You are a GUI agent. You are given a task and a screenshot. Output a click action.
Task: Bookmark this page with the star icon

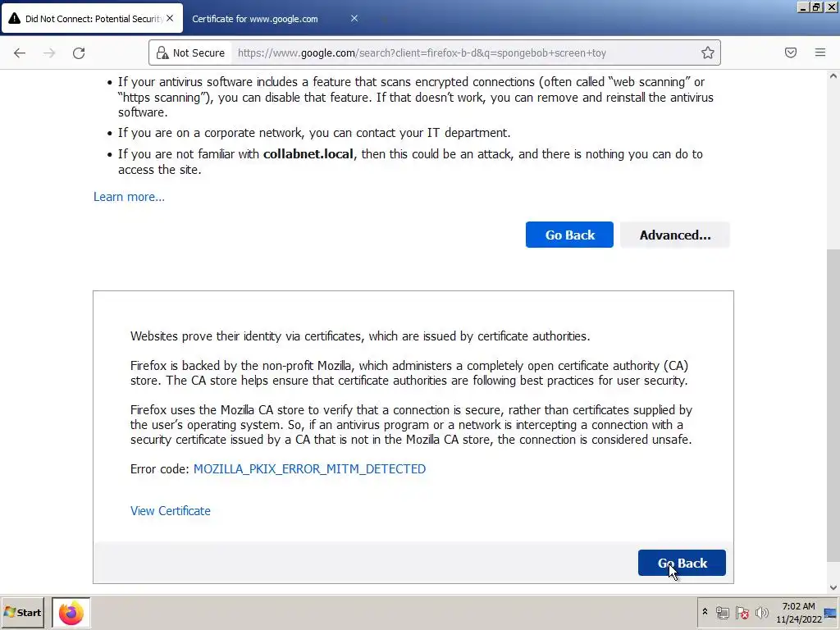point(708,52)
